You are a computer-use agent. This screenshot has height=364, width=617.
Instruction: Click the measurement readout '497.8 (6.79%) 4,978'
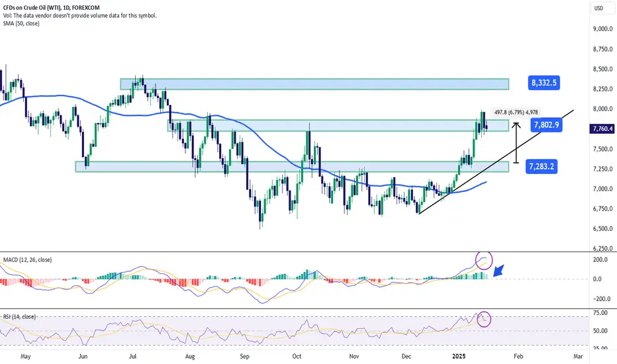click(x=516, y=113)
